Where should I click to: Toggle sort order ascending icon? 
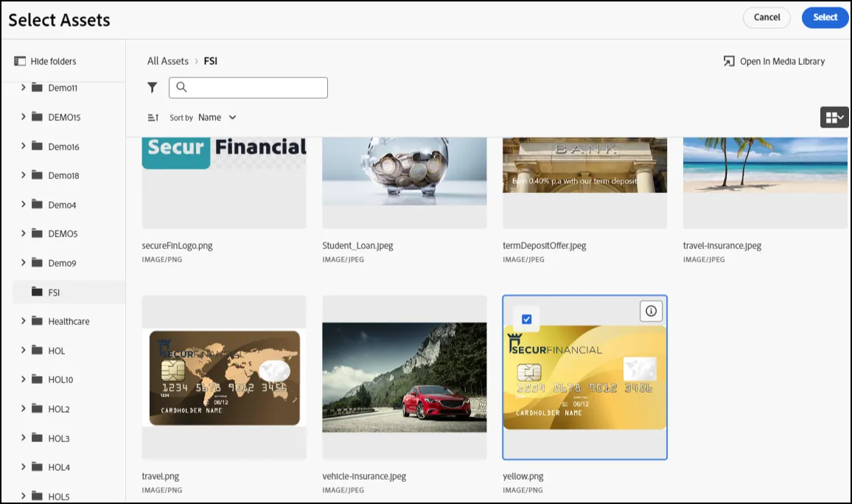[153, 117]
